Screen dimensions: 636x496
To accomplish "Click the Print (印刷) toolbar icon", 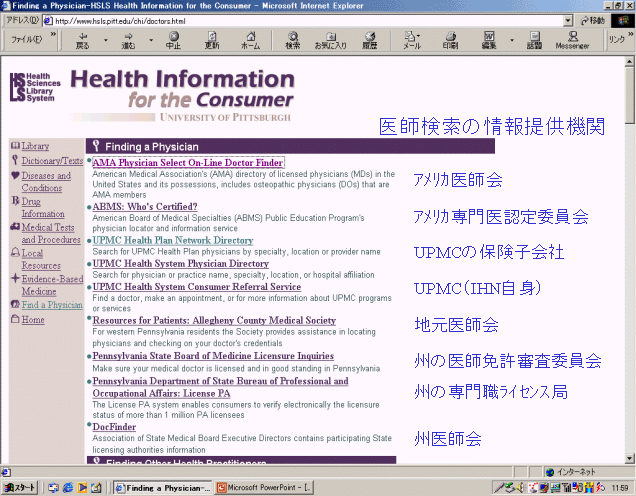I will [451, 40].
